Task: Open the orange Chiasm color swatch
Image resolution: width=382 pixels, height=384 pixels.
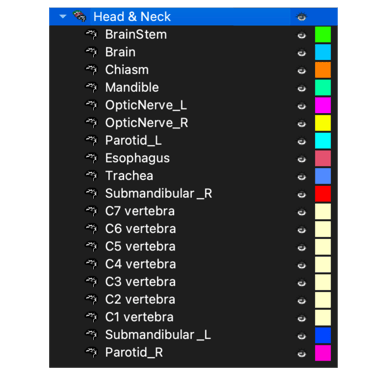Action: (323, 70)
